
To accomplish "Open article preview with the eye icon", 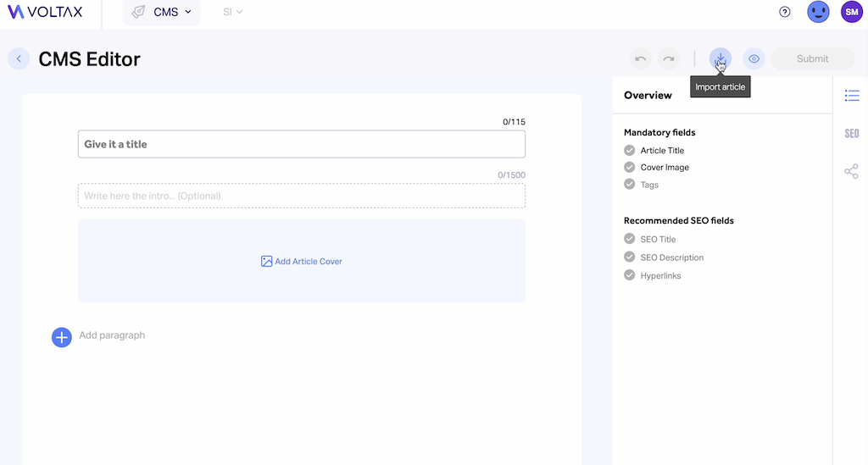I will (x=754, y=58).
